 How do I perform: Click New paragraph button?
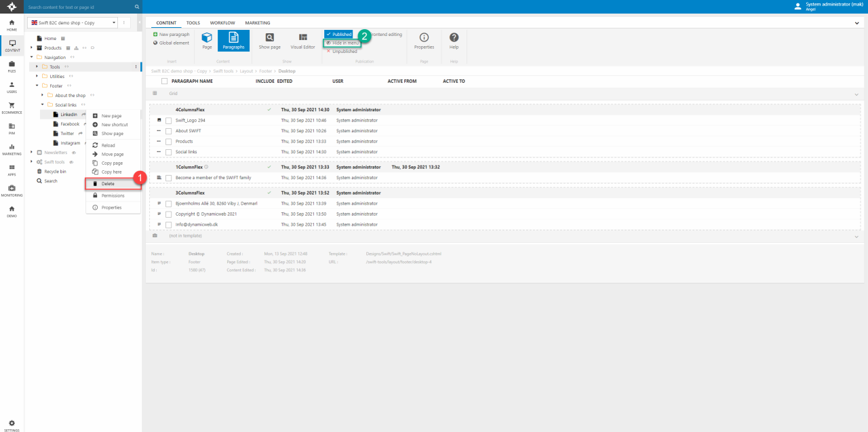tap(172, 35)
